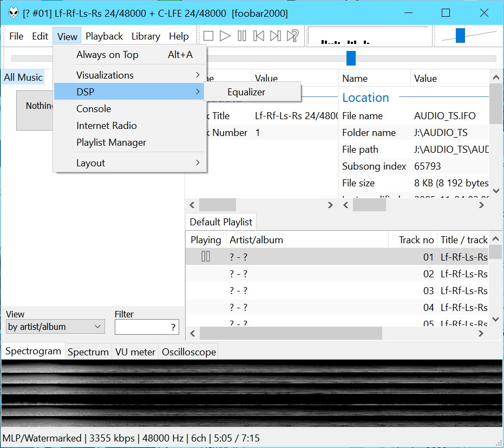Click the foobar2000 alien icon in title bar

point(14,13)
